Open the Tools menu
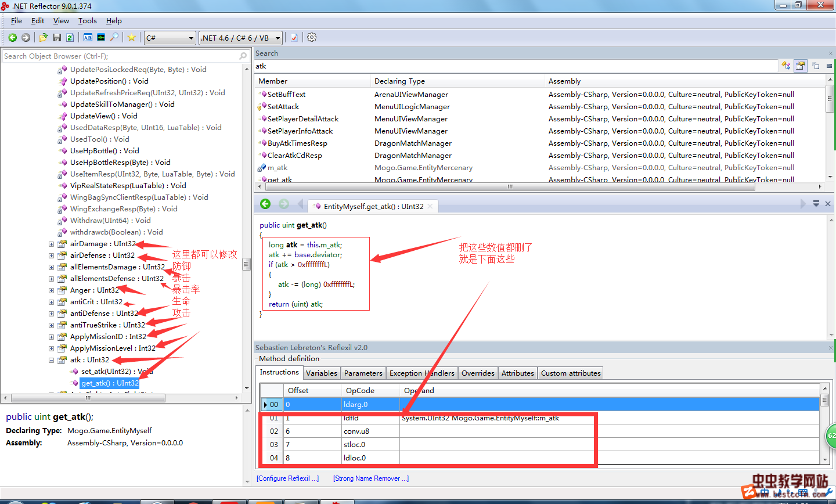 coord(88,21)
